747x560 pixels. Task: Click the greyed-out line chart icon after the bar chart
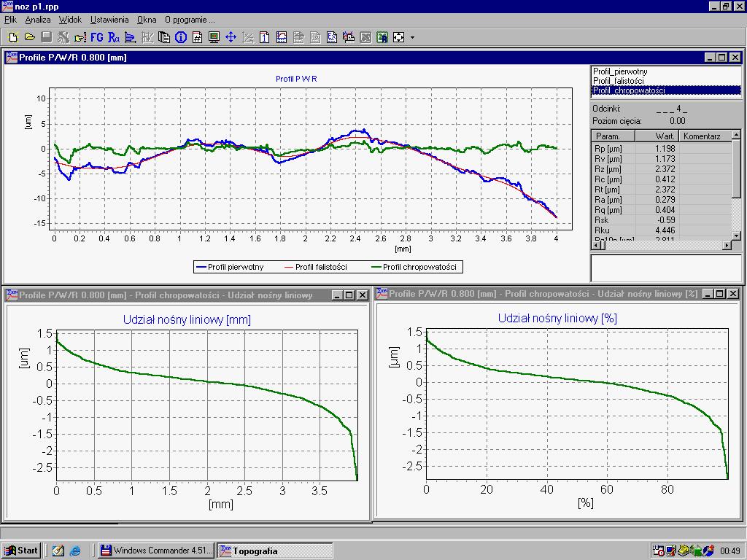(x=147, y=37)
